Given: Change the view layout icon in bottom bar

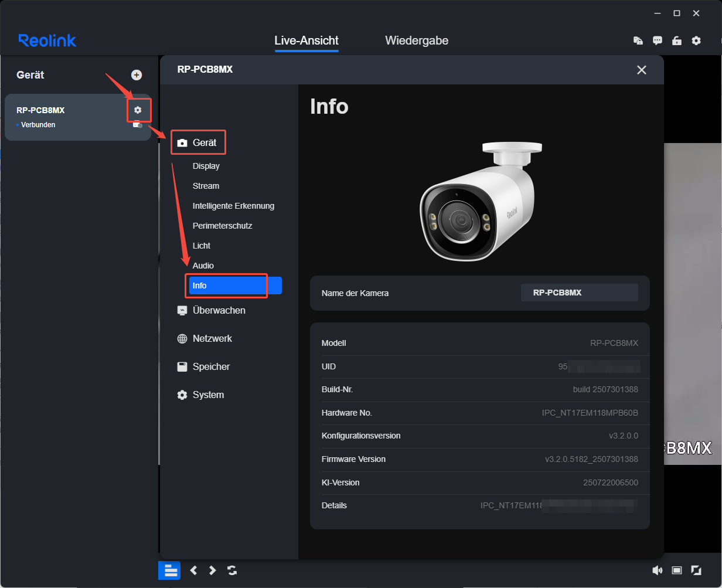Looking at the screenshot, I should pyautogui.click(x=677, y=570).
